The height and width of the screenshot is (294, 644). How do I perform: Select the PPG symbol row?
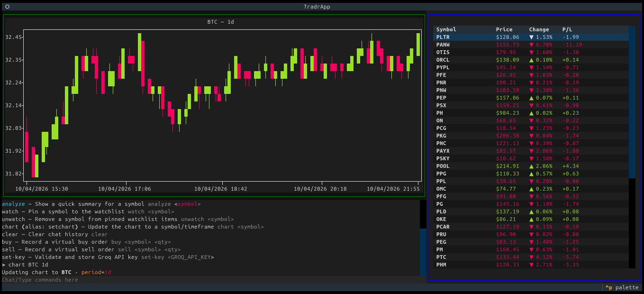(531, 174)
